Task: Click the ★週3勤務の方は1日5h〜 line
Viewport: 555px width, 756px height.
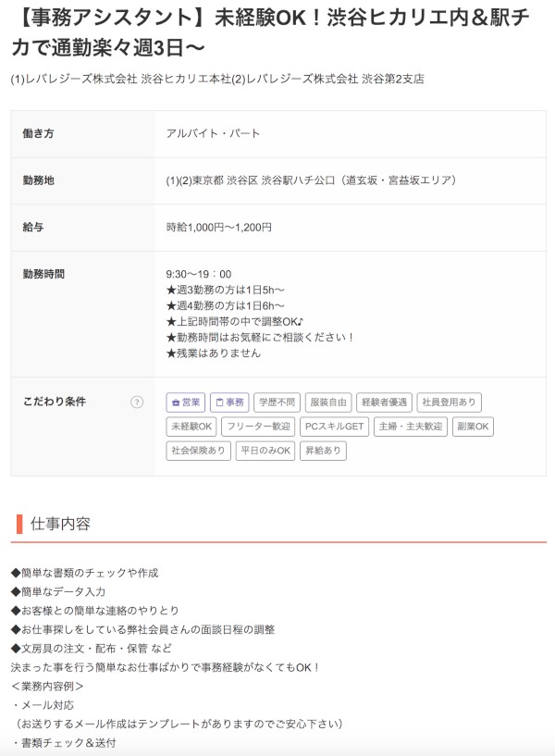Action: point(225,291)
